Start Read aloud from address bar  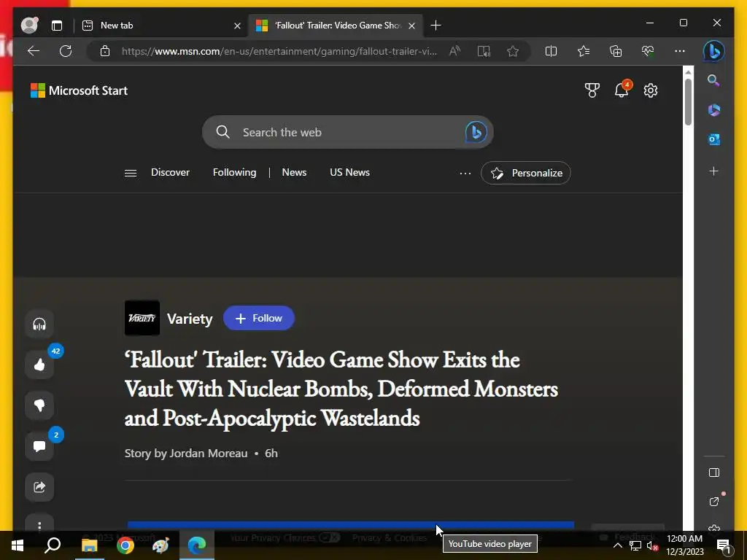pyautogui.click(x=455, y=51)
